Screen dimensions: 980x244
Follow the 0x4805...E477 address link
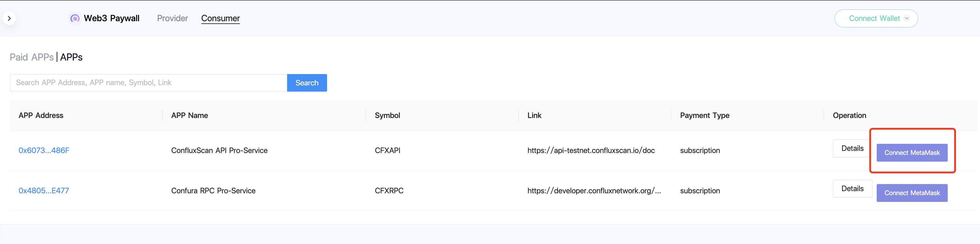(44, 191)
